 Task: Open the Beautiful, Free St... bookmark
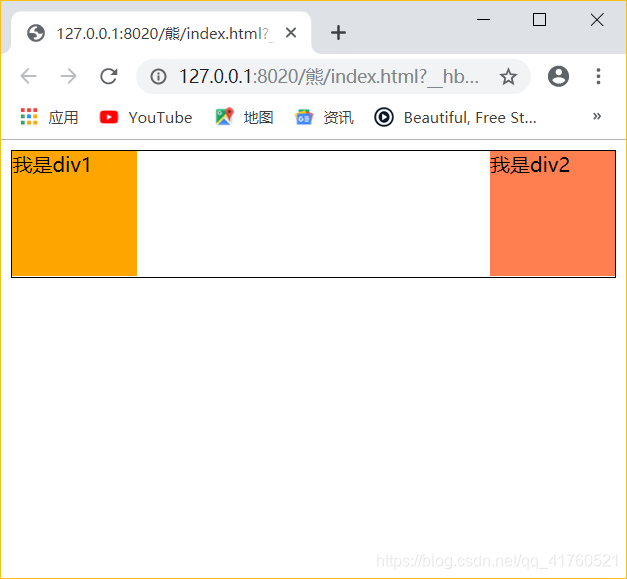(455, 118)
